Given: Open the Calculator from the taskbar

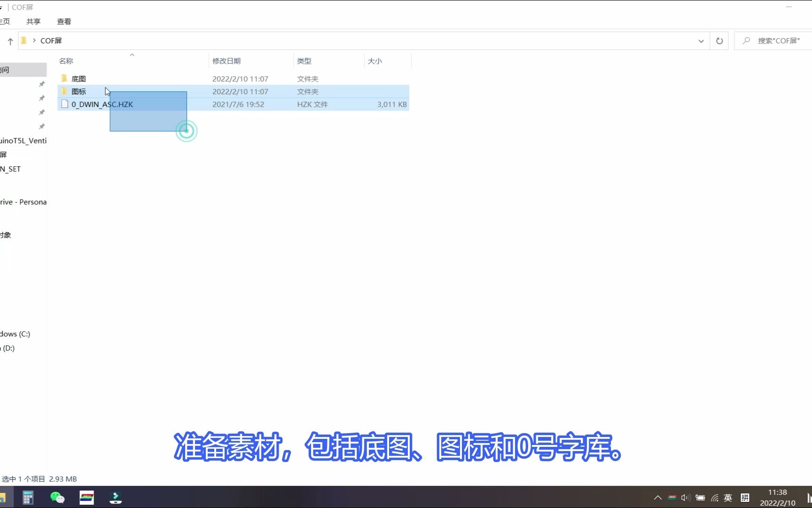Looking at the screenshot, I should point(28,498).
